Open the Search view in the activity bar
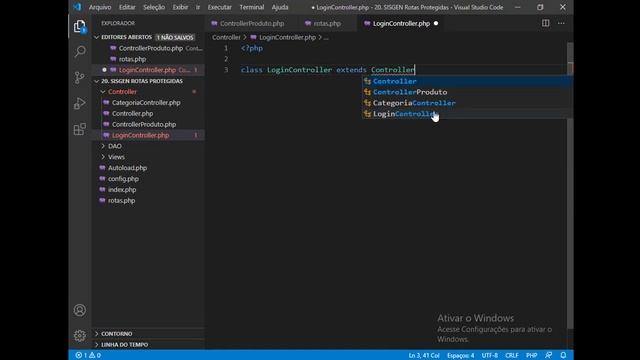 click(x=80, y=51)
